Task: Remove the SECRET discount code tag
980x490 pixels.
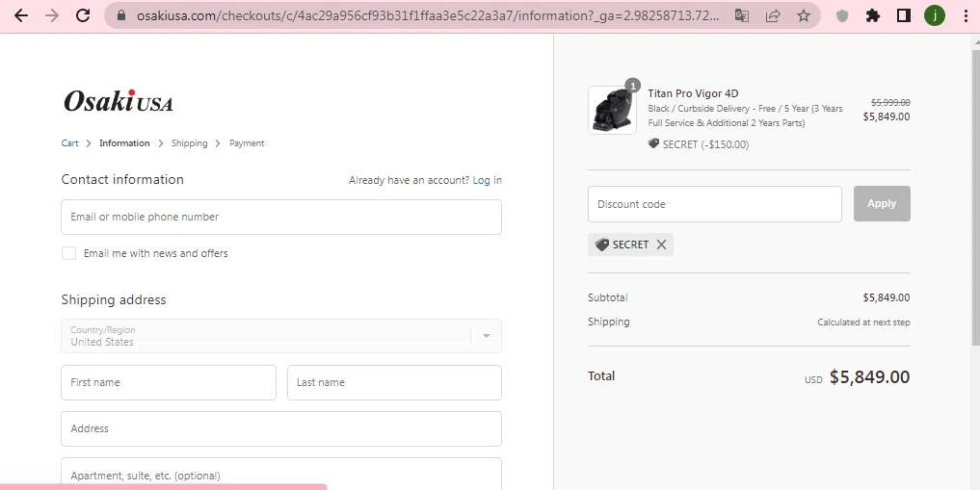Action: tap(661, 245)
